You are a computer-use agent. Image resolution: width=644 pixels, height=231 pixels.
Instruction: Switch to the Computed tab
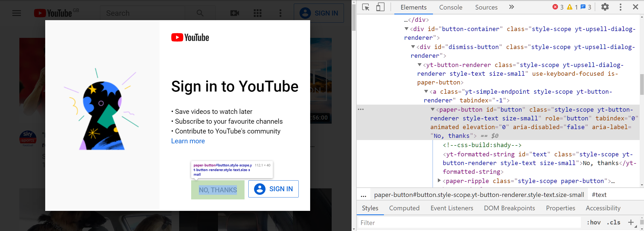pos(404,208)
